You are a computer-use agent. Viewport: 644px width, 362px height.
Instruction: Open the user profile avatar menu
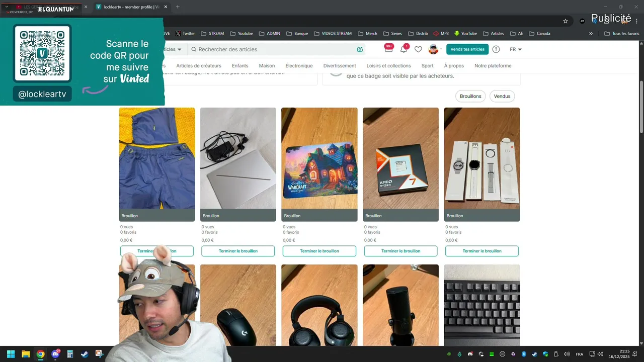point(433,49)
